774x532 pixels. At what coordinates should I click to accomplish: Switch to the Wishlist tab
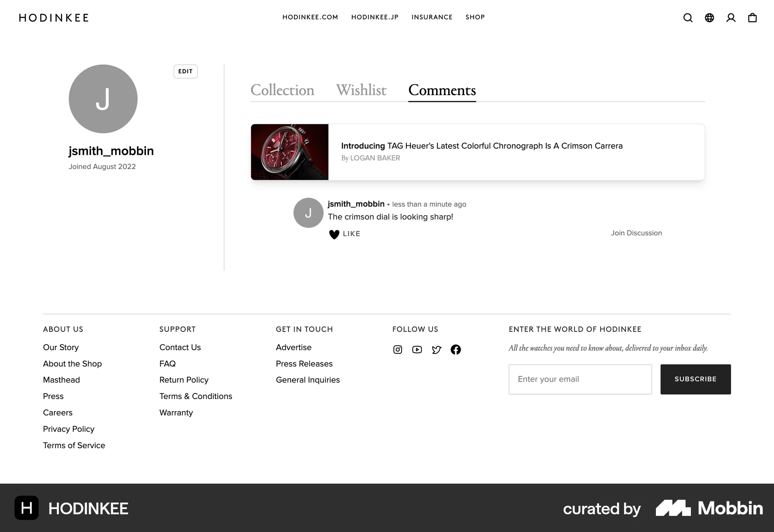point(361,90)
